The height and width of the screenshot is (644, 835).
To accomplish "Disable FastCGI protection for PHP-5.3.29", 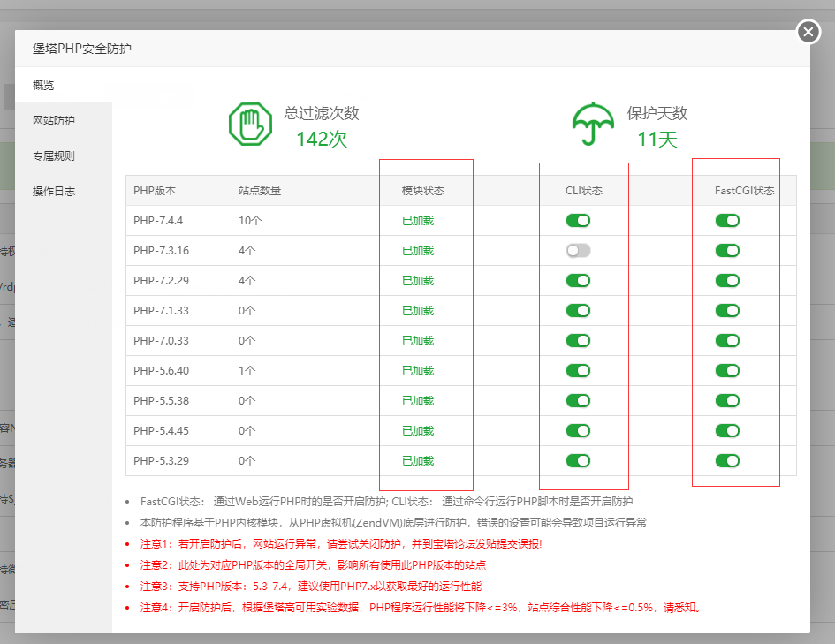I will pos(727,461).
